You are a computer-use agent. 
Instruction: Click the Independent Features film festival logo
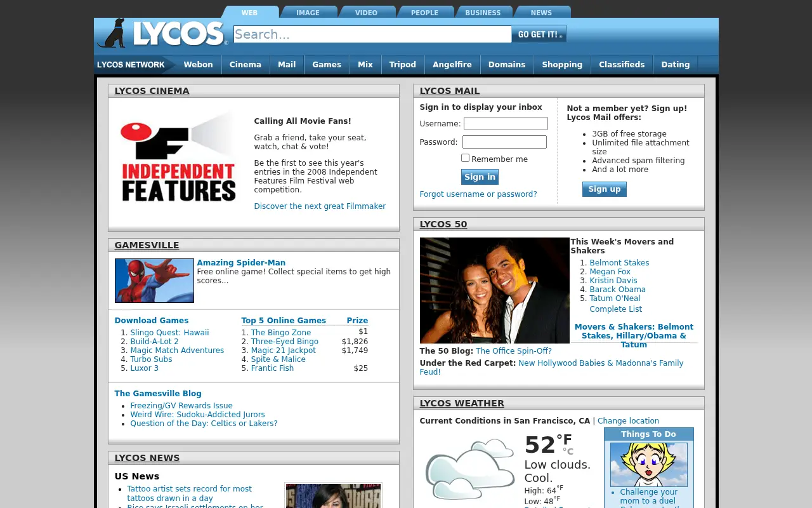point(178,157)
